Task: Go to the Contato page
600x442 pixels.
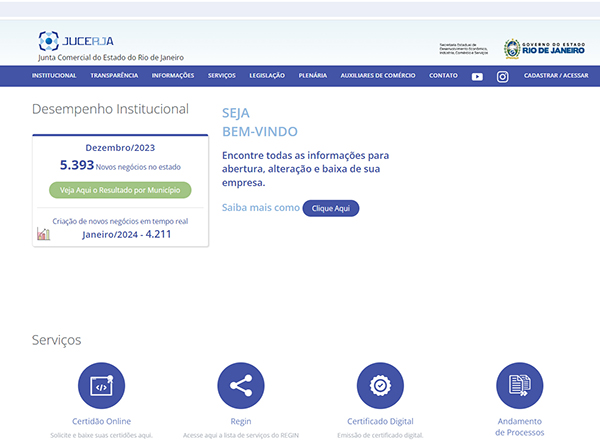Action: [x=443, y=76]
